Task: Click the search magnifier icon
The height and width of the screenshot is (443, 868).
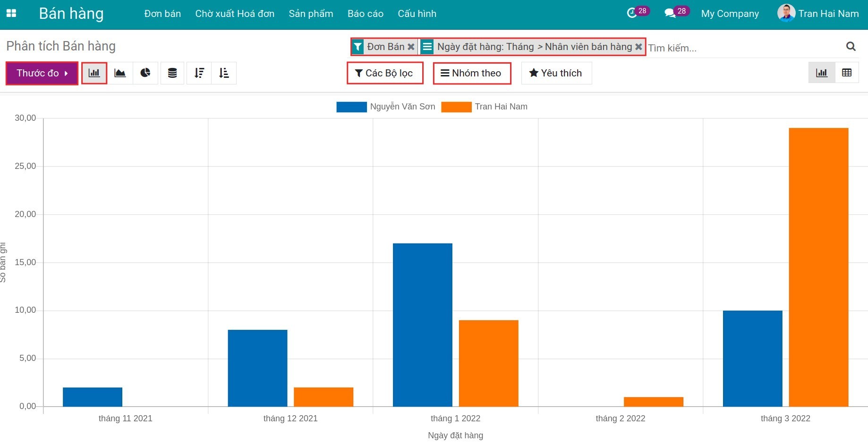Action: coord(851,46)
